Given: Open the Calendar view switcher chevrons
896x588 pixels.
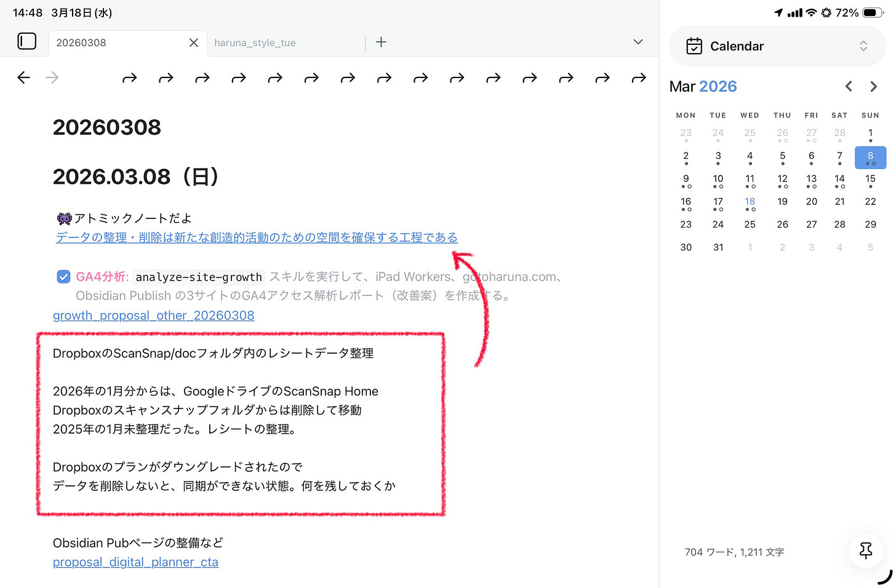Looking at the screenshot, I should pyautogui.click(x=863, y=46).
